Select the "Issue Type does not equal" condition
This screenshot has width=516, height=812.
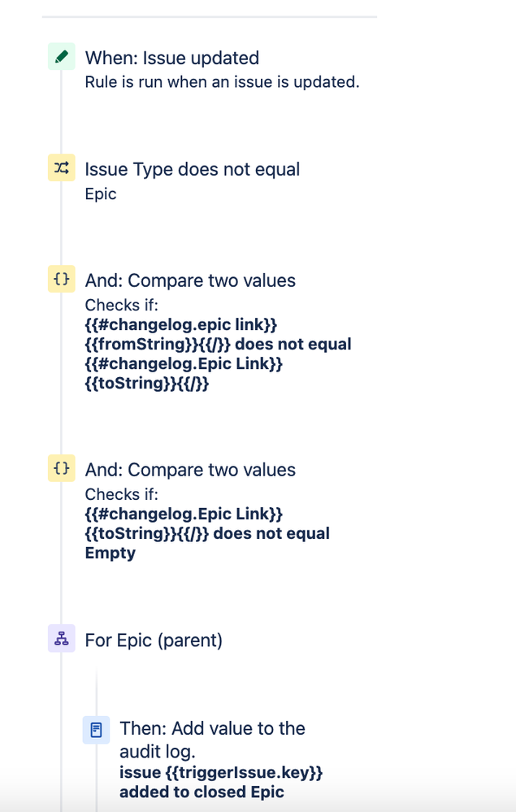tap(192, 169)
